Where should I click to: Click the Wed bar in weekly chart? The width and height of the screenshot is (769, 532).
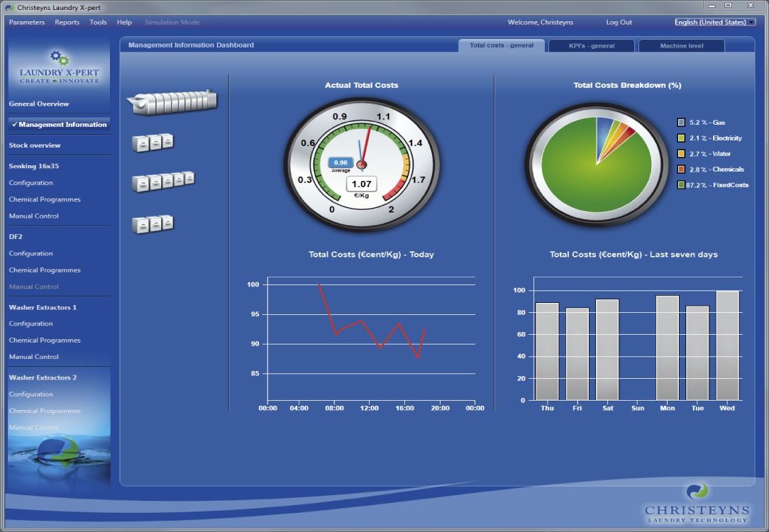point(728,345)
